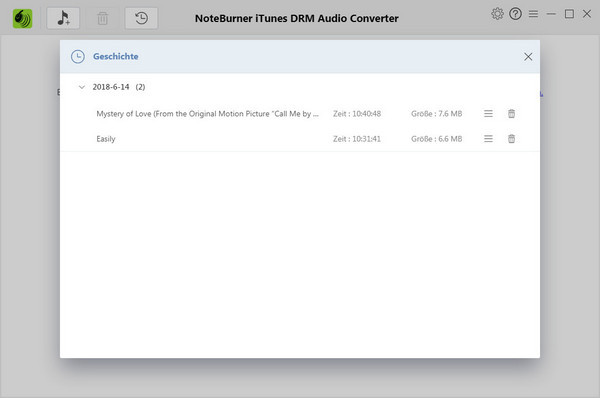This screenshot has width=600, height=398.
Task: Collapse the 2018-6-14 date group
Action: click(x=82, y=87)
